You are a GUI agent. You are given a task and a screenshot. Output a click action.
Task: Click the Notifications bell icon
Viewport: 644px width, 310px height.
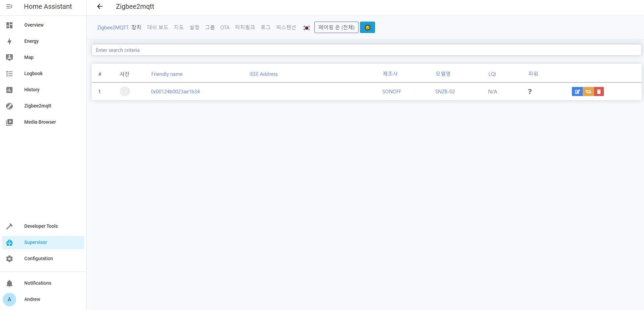(9, 283)
